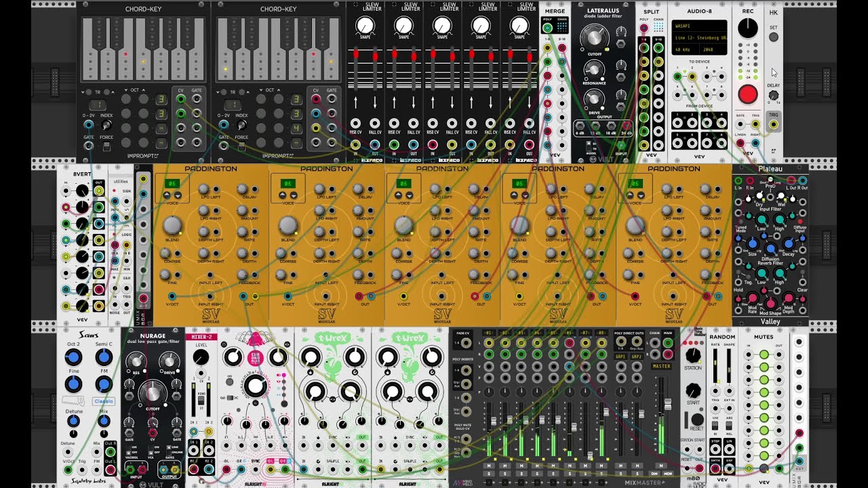Flip the GATES link switch on Nurage
Viewport: 868px width, 488px height.
pyautogui.click(x=169, y=449)
